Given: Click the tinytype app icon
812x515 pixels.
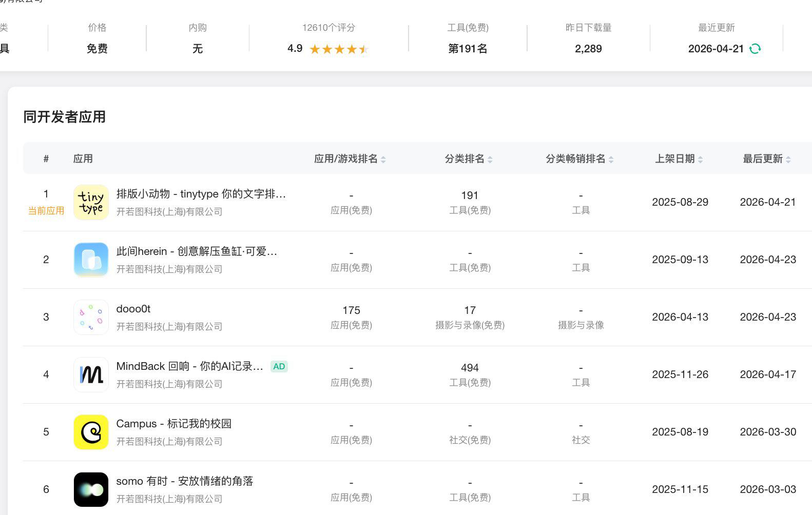Looking at the screenshot, I should click(x=91, y=202).
